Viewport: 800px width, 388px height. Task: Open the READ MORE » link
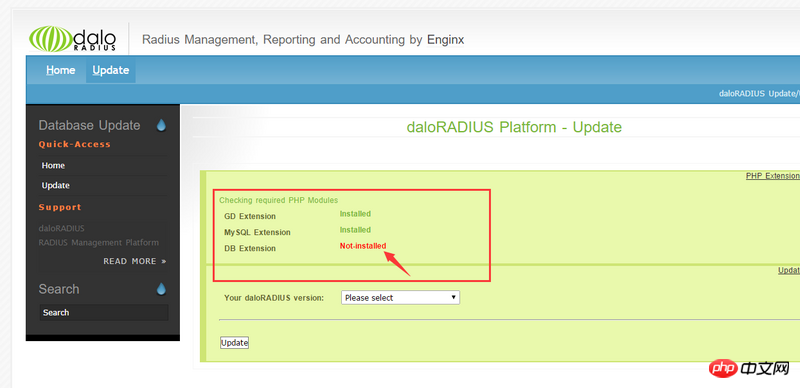(x=135, y=261)
